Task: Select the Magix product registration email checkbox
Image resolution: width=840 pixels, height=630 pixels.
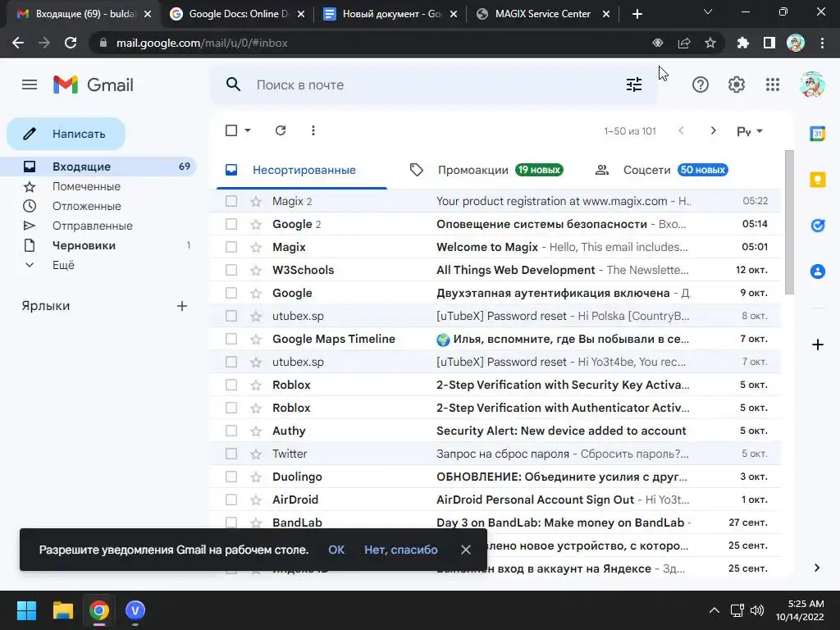Action: (231, 201)
